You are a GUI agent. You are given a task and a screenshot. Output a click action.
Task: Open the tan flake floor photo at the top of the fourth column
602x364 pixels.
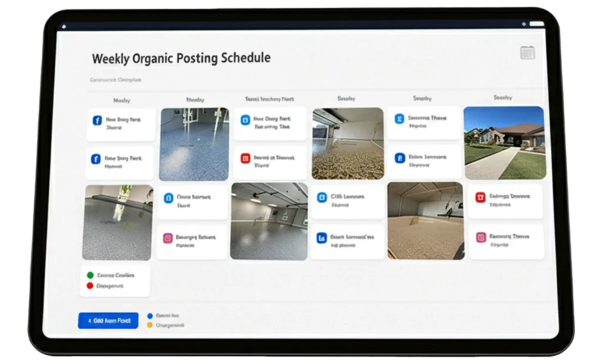pyautogui.click(x=347, y=143)
